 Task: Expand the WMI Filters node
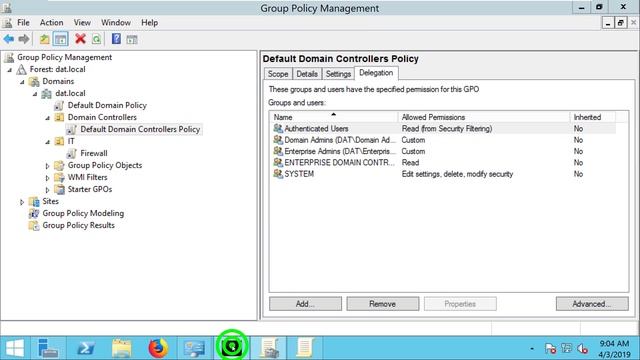click(x=47, y=178)
